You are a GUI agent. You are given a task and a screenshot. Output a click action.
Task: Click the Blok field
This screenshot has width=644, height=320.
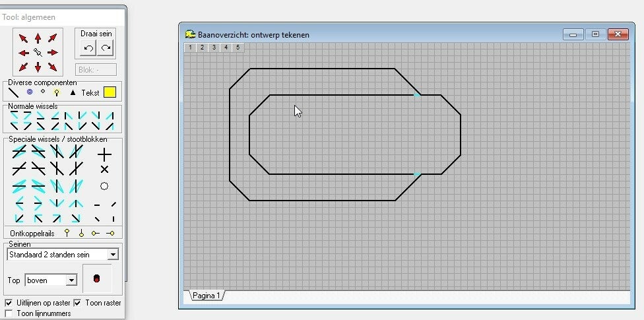click(96, 70)
